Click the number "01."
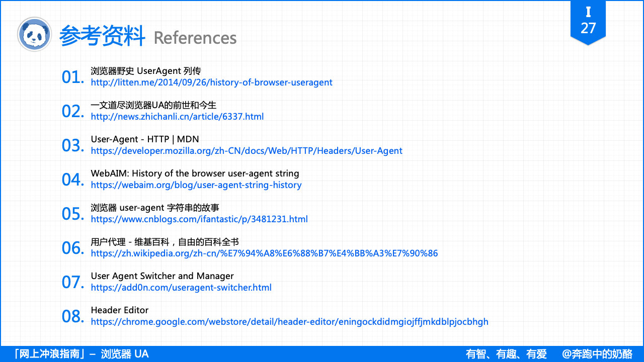Screen dimensions: 644x362 (72, 77)
